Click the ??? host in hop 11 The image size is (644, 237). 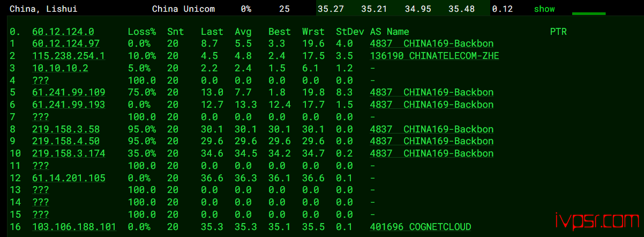tap(41, 166)
